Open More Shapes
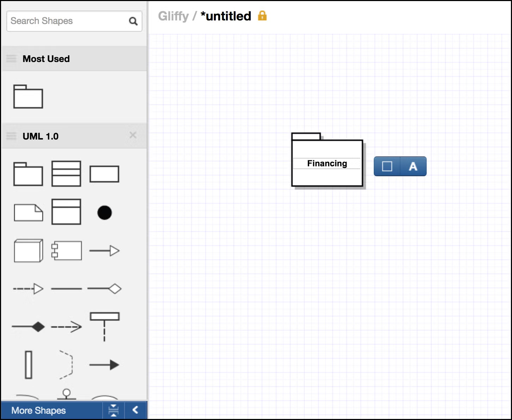Viewport: 512px width, 420px height. pos(38,410)
